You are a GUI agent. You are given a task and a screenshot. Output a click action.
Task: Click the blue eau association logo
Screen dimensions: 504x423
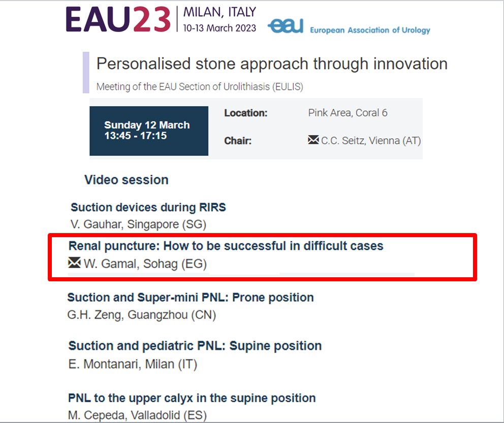click(x=286, y=26)
